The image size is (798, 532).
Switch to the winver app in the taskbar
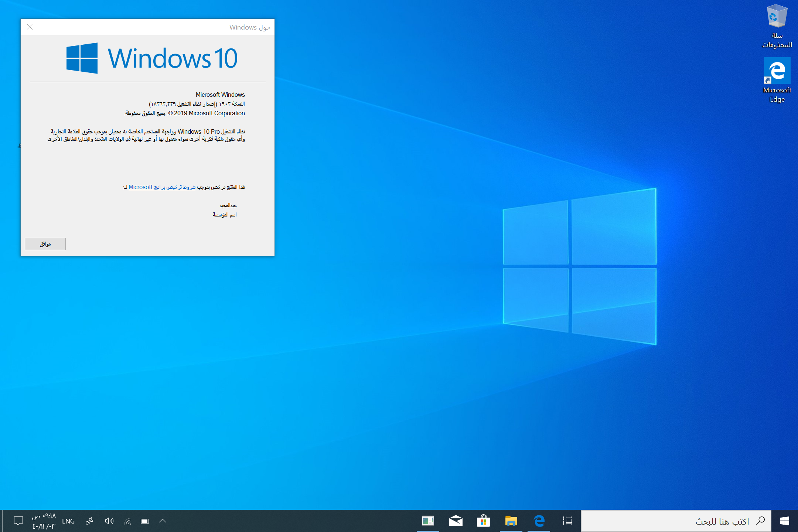[x=428, y=521]
